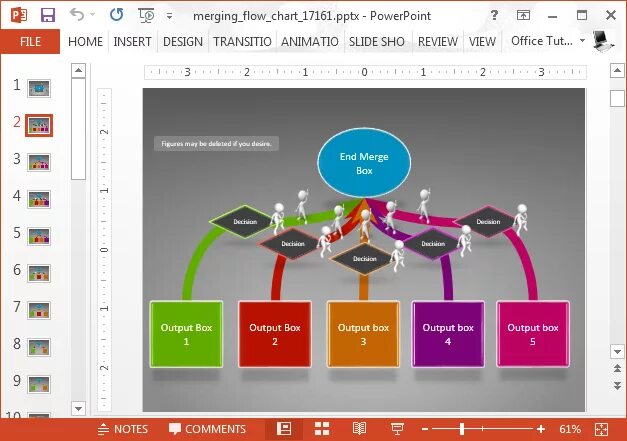This screenshot has width=627, height=441.
Task: Go to next slide double-arrow button
Action: point(617,385)
